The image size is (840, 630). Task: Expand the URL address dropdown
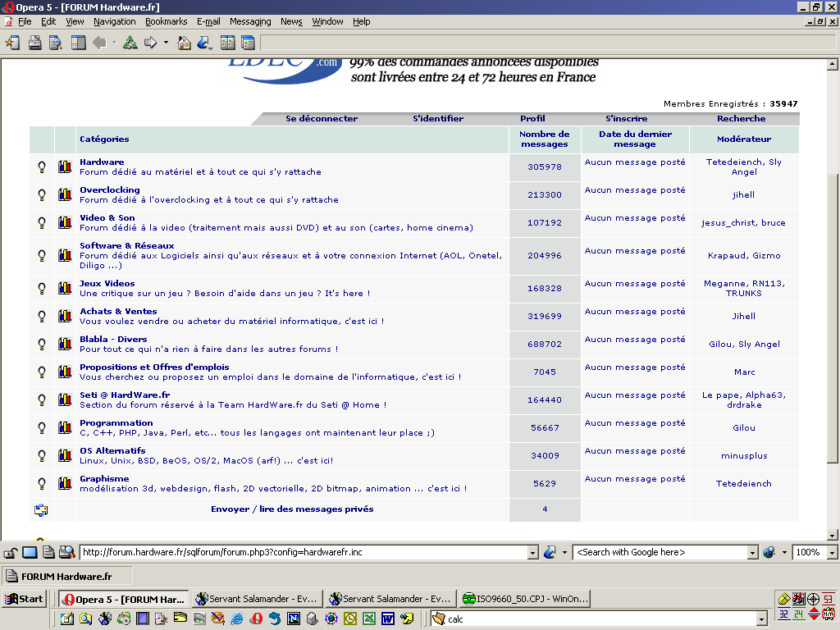pyautogui.click(x=533, y=553)
